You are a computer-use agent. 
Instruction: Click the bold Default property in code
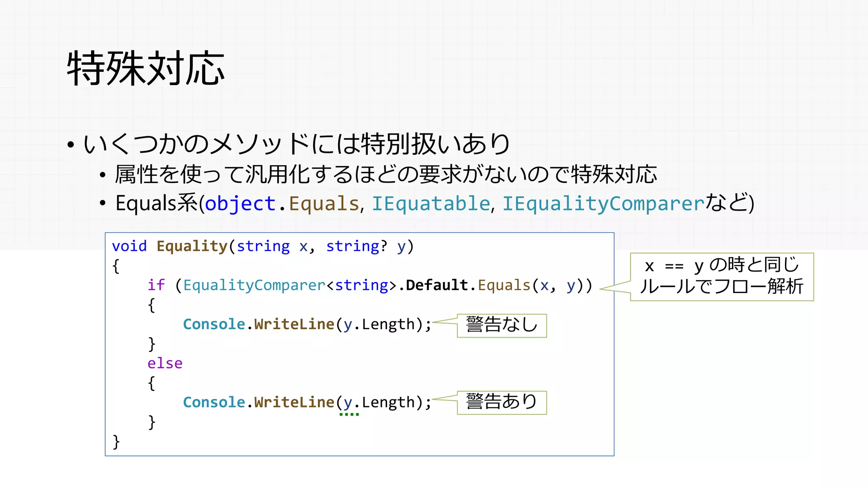point(437,285)
